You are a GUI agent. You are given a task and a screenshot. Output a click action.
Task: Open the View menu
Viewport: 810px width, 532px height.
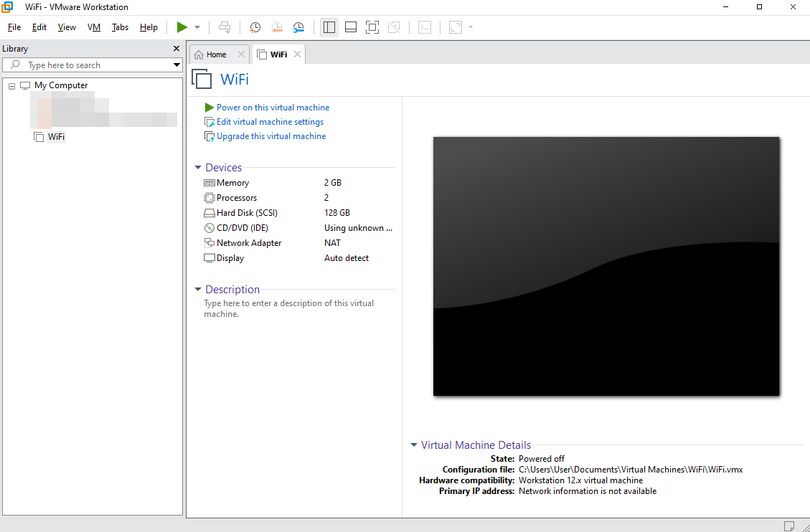point(67,27)
